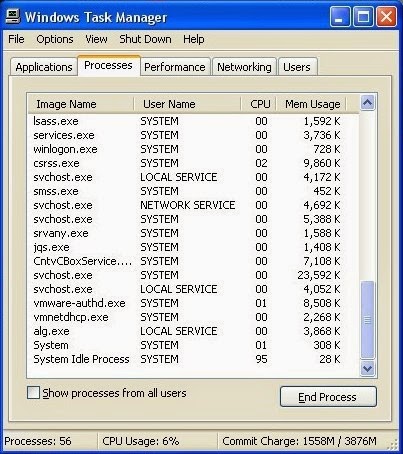Open the File menu
Screen dimensions: 403x454
[16, 39]
